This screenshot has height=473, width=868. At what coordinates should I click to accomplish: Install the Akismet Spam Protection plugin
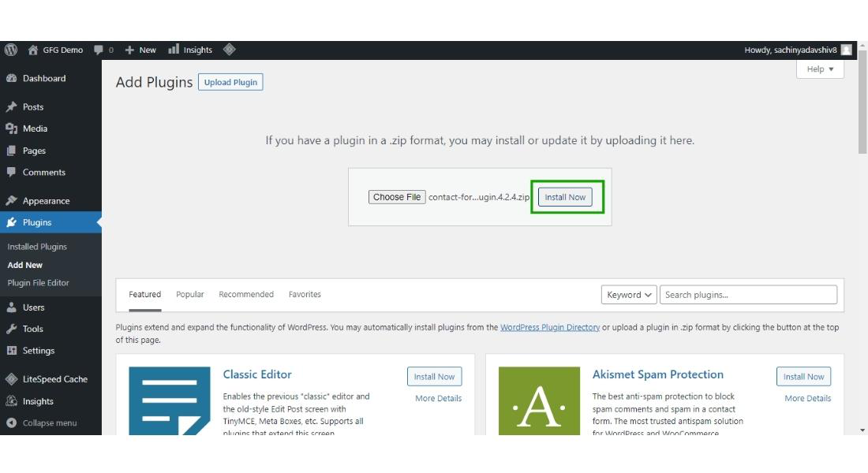(804, 377)
